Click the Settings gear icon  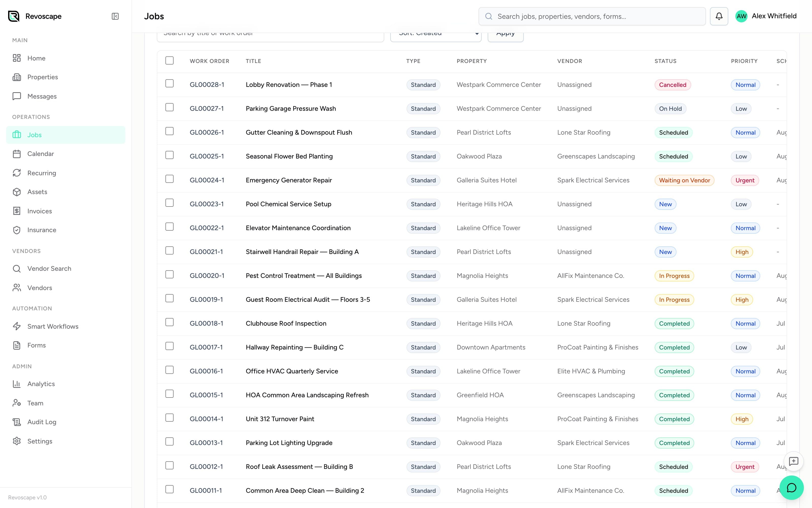(x=17, y=441)
